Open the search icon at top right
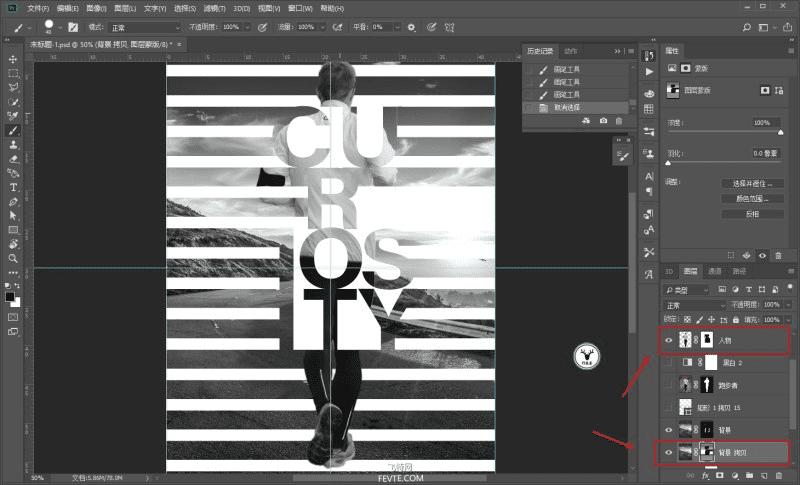 pos(746,28)
